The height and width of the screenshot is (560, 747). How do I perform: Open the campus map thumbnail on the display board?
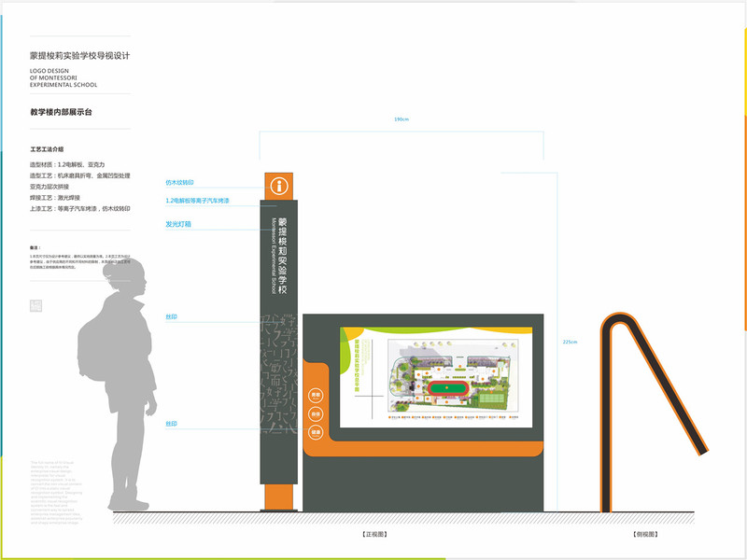tap(453, 376)
